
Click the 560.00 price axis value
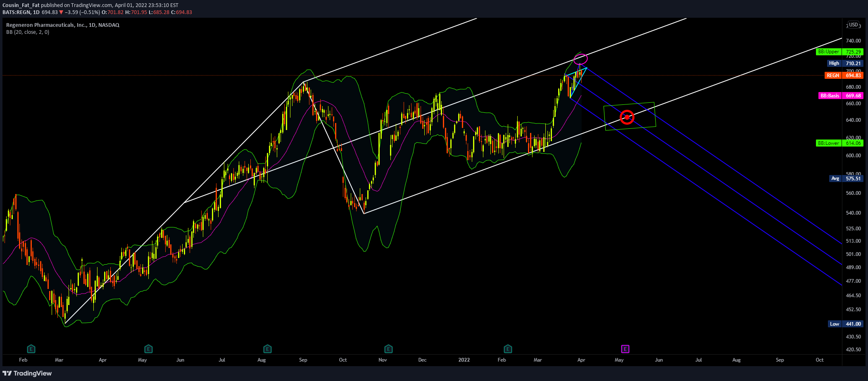[x=854, y=193]
